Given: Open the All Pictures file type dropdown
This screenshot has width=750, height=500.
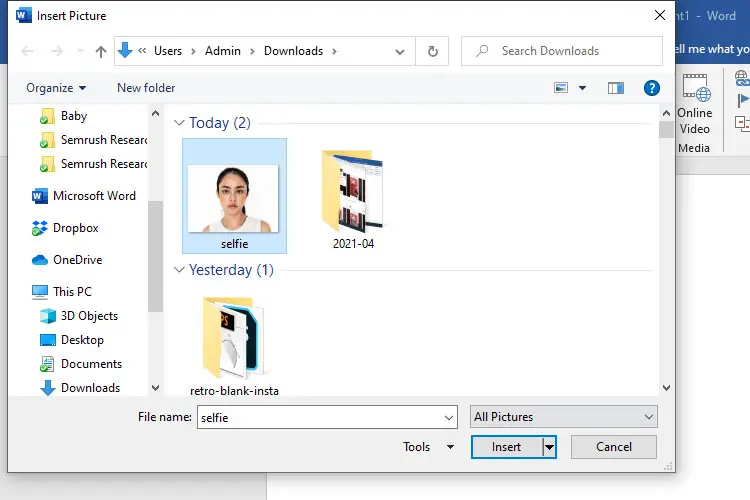Looking at the screenshot, I should [x=563, y=417].
